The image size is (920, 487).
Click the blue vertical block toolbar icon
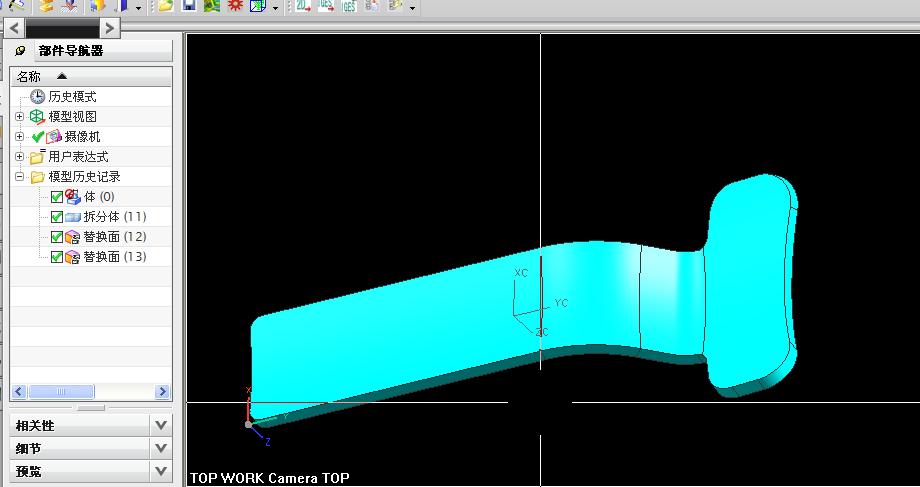tap(123, 6)
